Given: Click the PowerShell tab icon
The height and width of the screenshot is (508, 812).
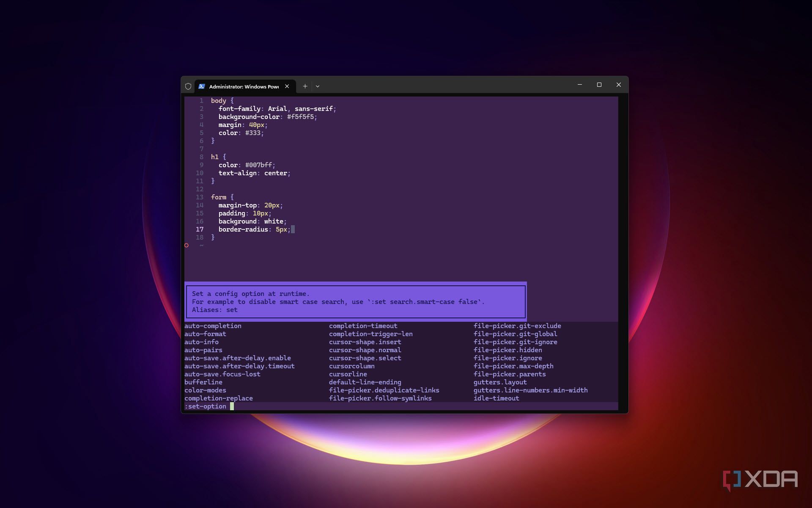Looking at the screenshot, I should pyautogui.click(x=202, y=86).
